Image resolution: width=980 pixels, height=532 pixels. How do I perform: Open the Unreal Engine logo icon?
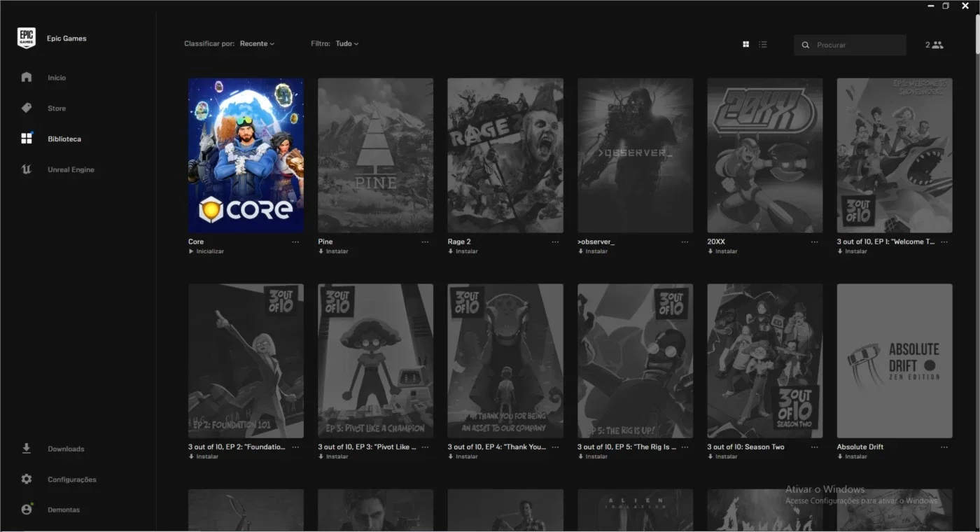(x=27, y=169)
